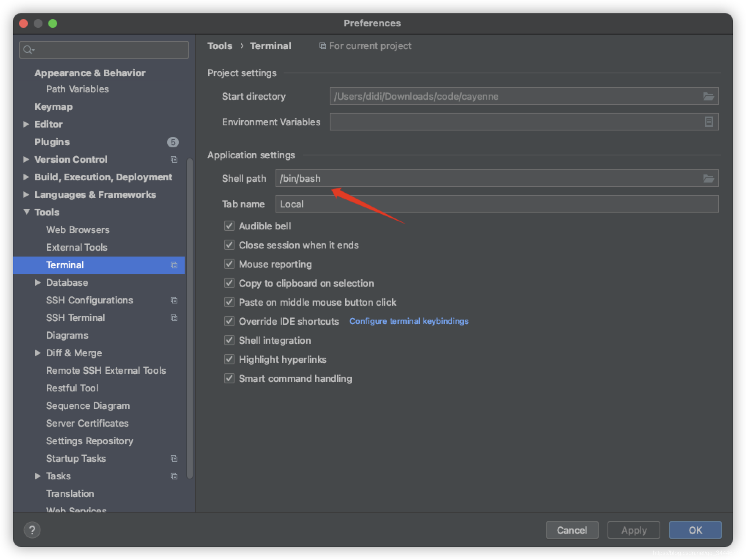Viewport: 746px width, 560px height.
Task: Toggle the Shell integration checkbox
Action: pos(229,340)
